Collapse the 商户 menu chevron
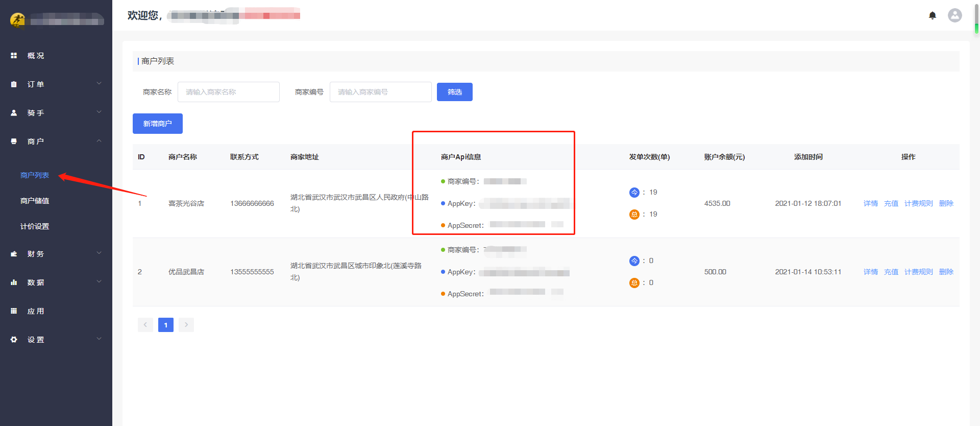Image resolution: width=980 pixels, height=426 pixels. tap(99, 141)
